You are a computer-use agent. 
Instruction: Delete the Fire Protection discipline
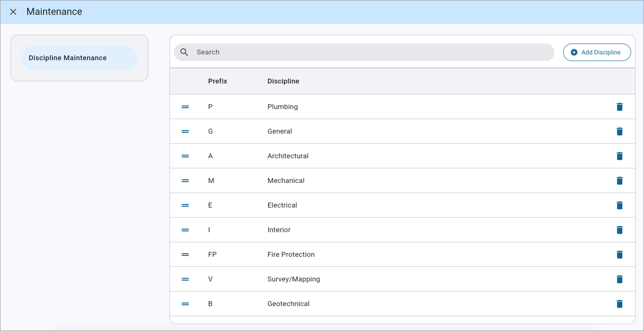pos(620,254)
